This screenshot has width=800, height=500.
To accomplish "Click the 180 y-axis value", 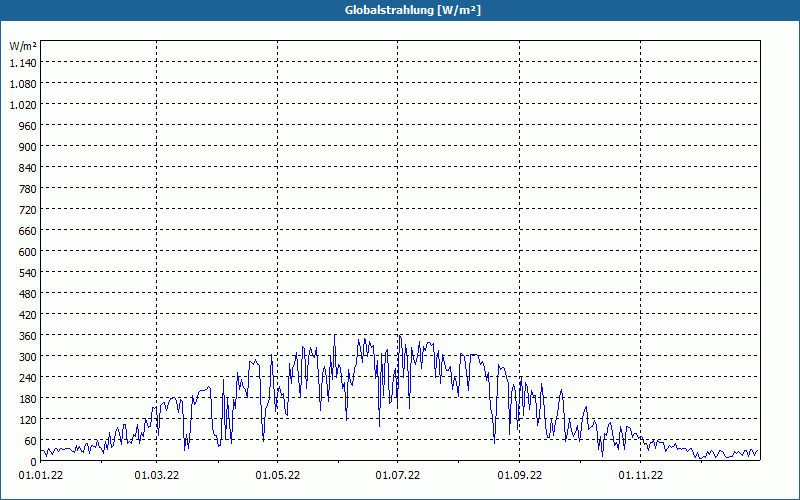I will point(28,398).
